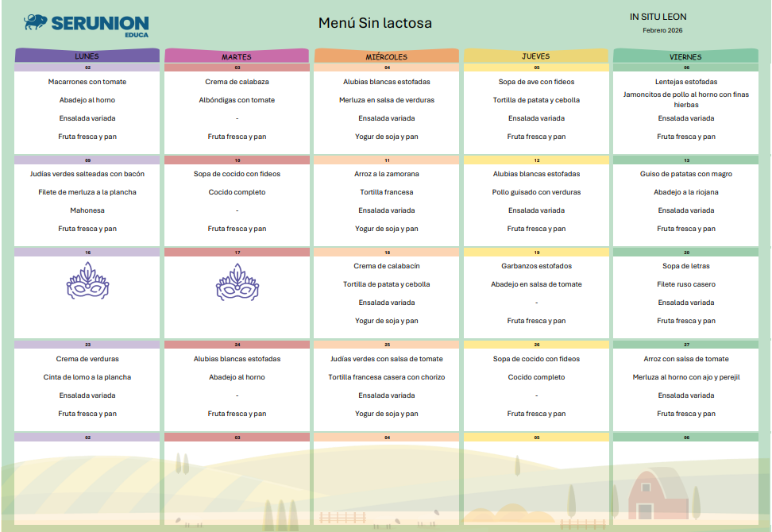Select the VIERNES day header
Viewport: 772px width, 532px height.
685,56
